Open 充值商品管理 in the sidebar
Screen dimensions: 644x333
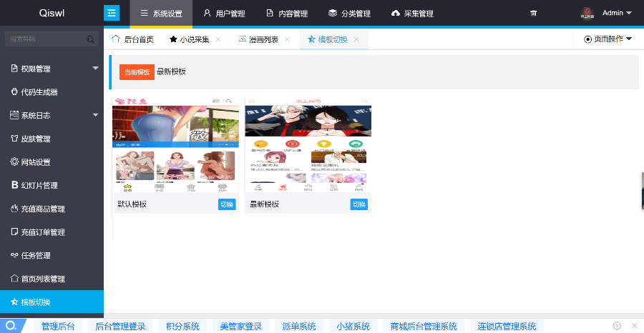pos(43,209)
